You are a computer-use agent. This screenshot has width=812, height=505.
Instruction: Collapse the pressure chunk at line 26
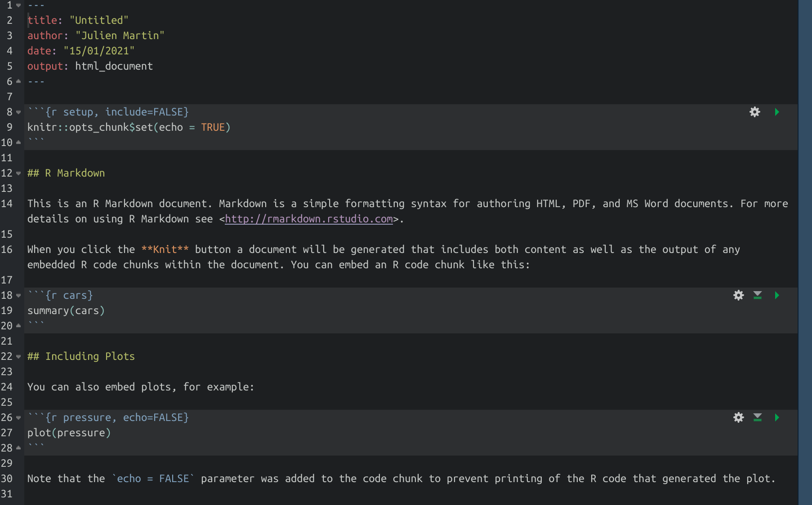(x=18, y=418)
